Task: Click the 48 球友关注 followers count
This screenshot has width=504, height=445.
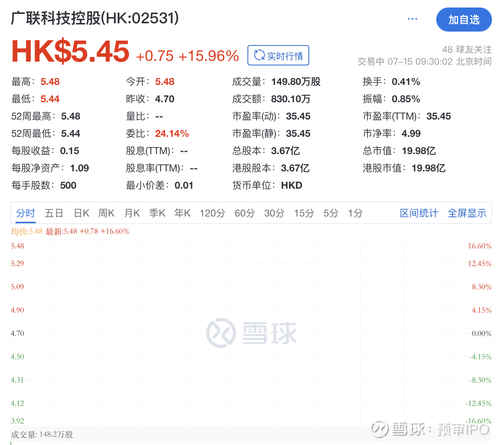Action: (x=467, y=50)
